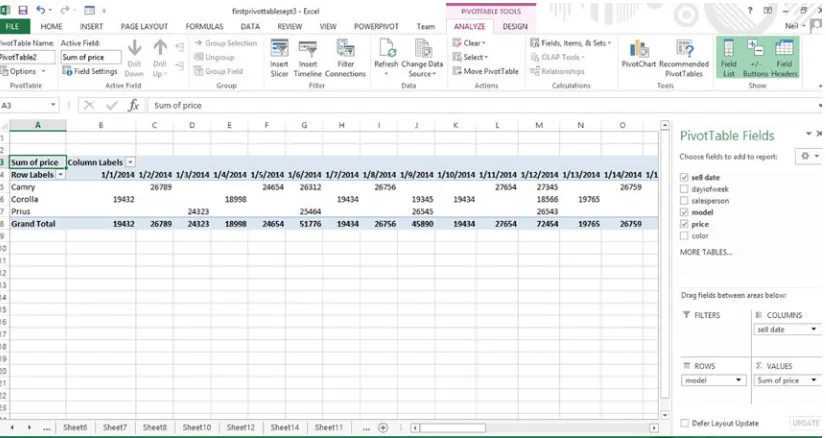Open Field Settings dialog
The image size is (826, 438).
tap(90, 71)
